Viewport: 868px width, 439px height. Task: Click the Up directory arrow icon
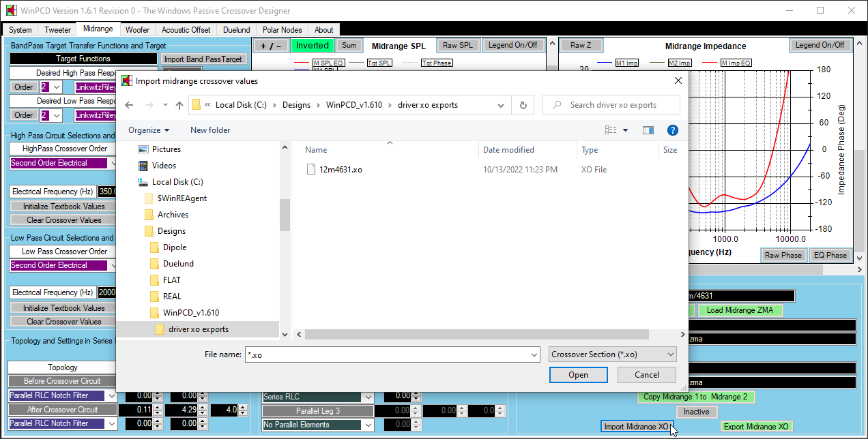click(x=179, y=105)
